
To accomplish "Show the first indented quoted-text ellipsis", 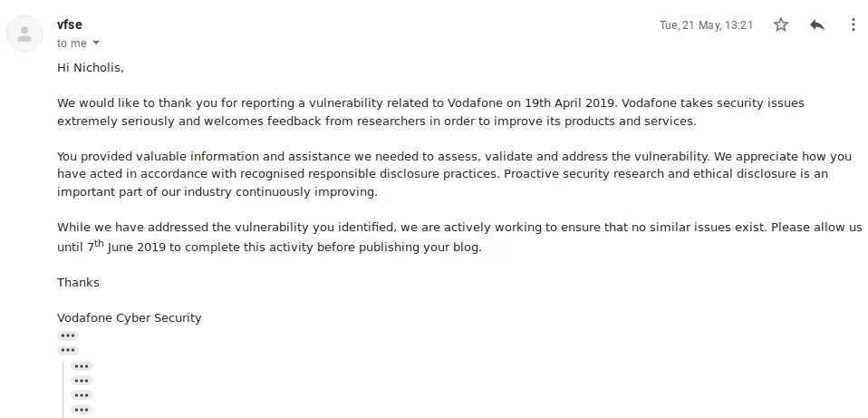I will coord(82,366).
